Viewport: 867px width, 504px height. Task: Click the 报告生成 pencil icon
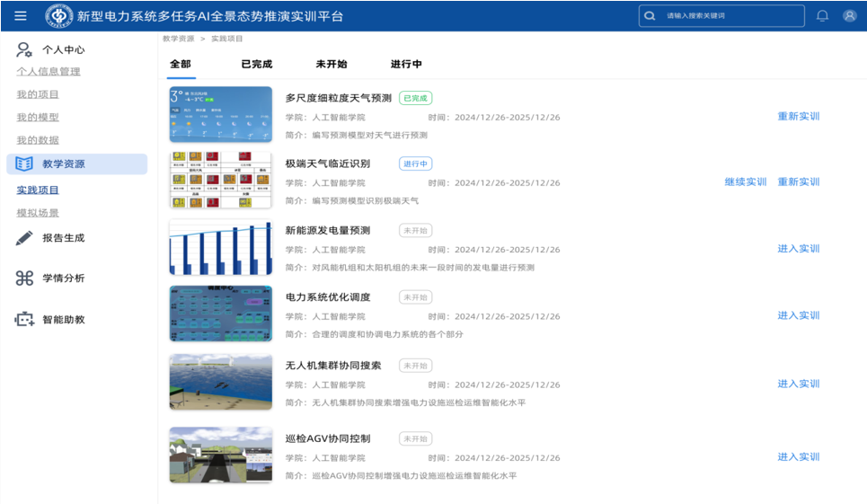(24, 238)
